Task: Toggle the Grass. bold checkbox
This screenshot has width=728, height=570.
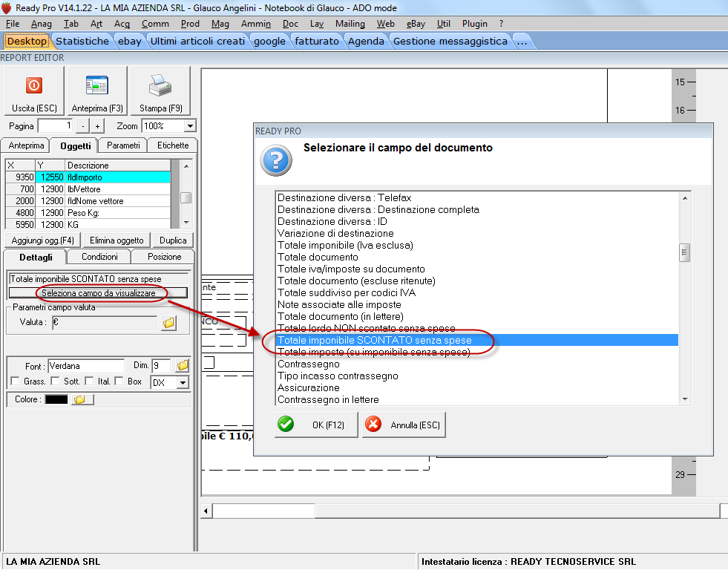Action: pos(15,381)
